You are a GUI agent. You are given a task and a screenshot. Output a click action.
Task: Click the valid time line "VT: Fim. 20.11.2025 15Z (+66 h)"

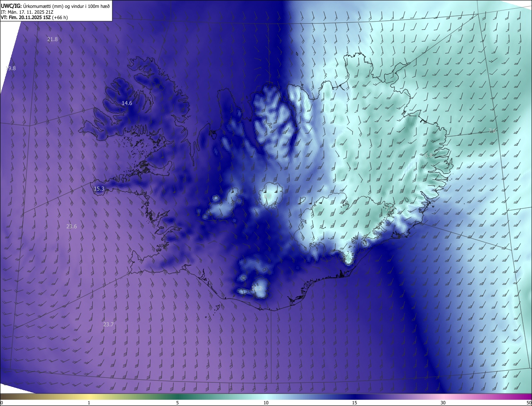pyautogui.click(x=34, y=17)
